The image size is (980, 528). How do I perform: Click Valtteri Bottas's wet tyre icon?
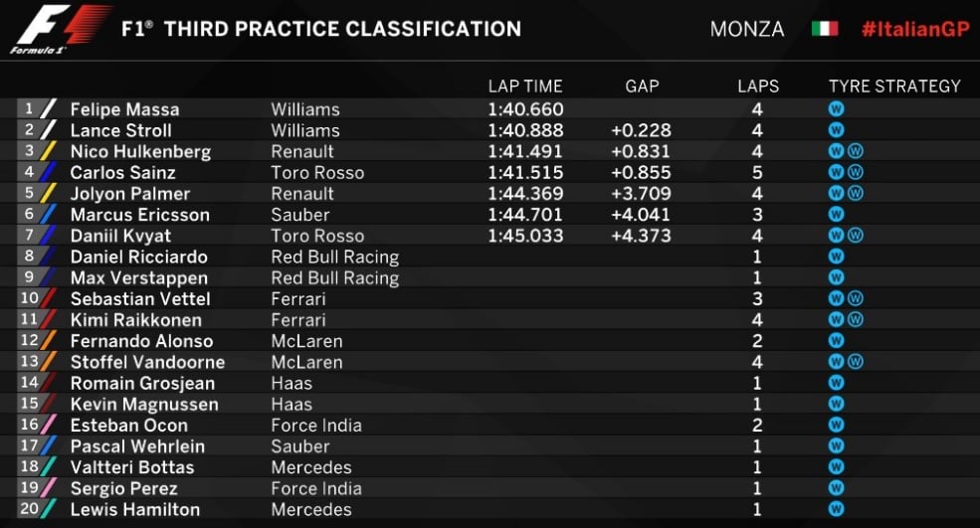[x=836, y=467]
